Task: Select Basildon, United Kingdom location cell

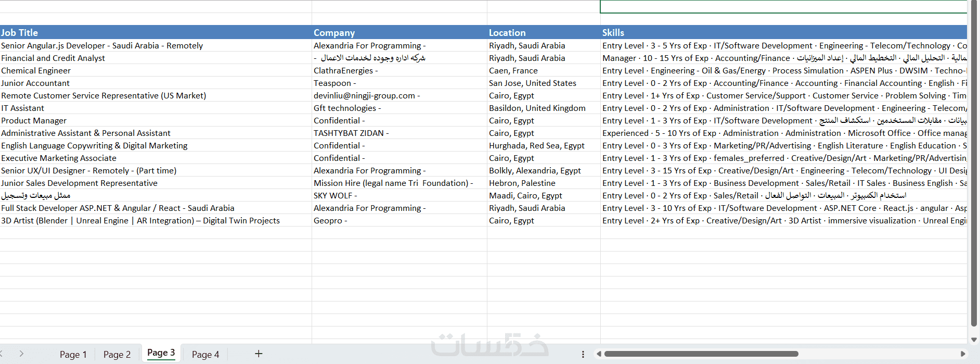Action: [x=544, y=108]
